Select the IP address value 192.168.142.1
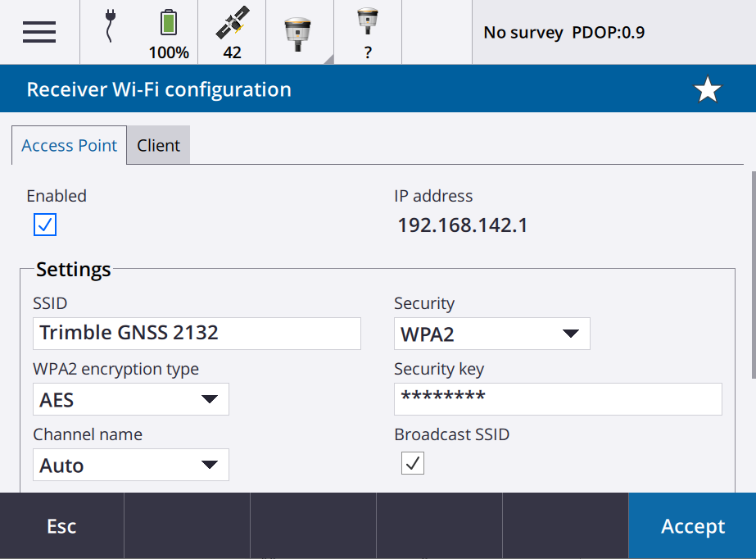The height and width of the screenshot is (559, 756). [463, 225]
